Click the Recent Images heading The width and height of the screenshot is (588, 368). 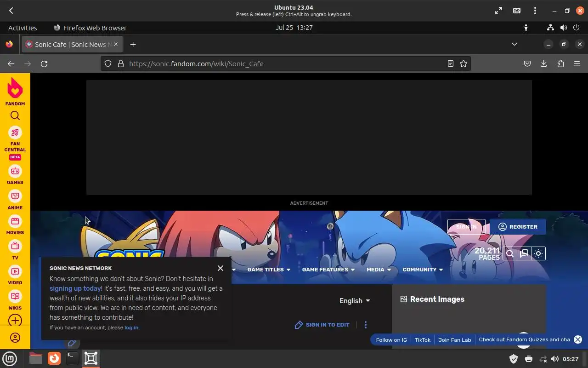(432, 299)
